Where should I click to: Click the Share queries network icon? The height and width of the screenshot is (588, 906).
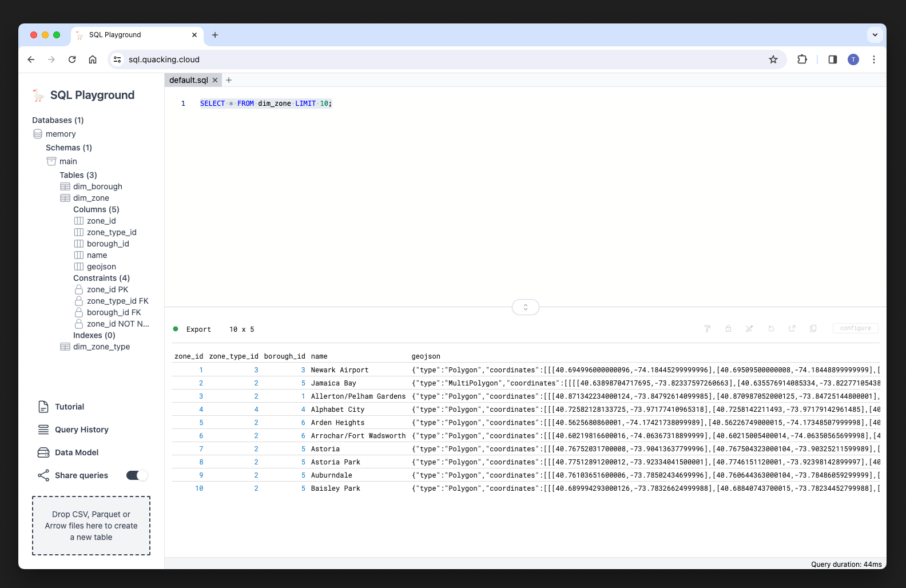[43, 475]
